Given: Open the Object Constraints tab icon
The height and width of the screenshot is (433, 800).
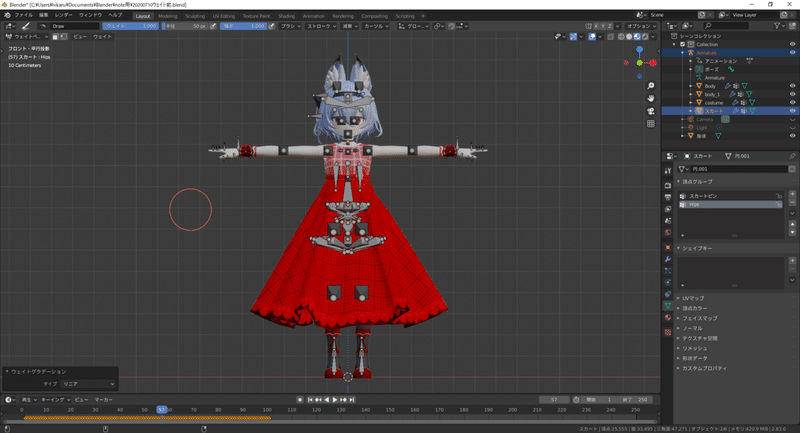Looking at the screenshot, I should 668,294.
